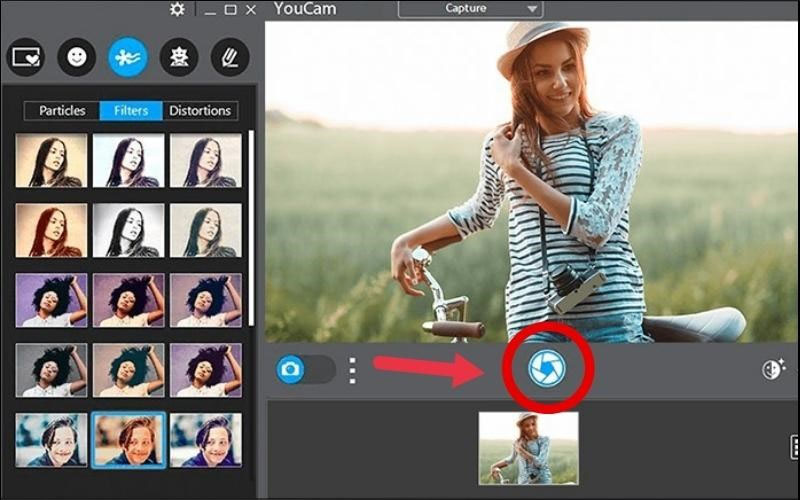Open captured photo thumbnail in tray
This screenshot has width=800, height=500.
[x=528, y=447]
